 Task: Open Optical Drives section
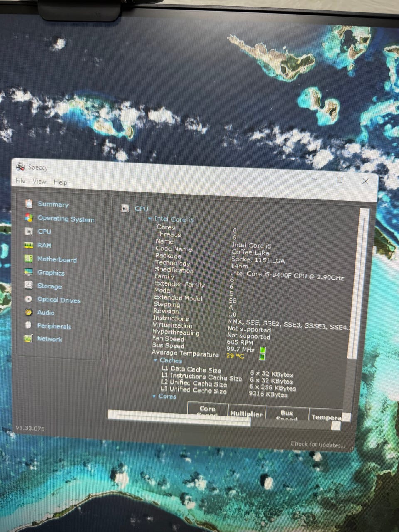click(59, 300)
